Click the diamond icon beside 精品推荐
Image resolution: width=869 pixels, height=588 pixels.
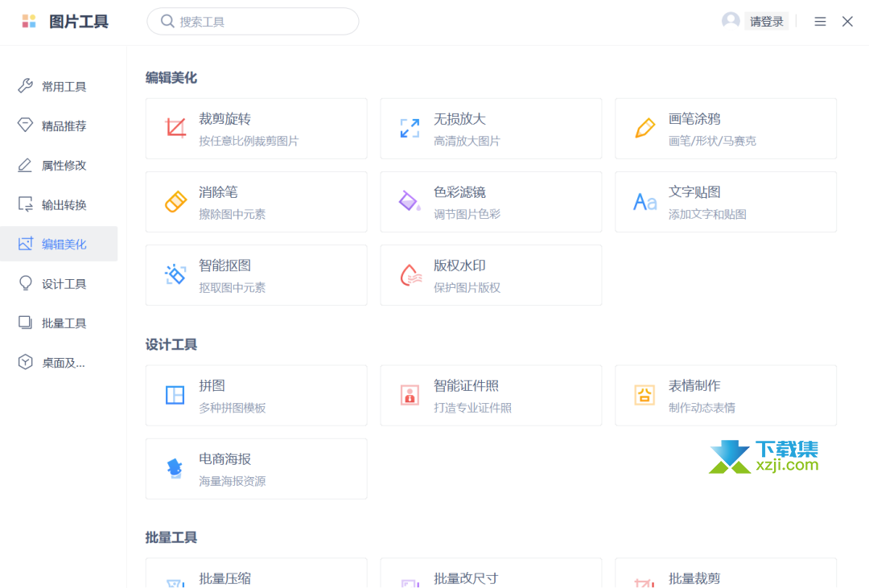pos(25,125)
